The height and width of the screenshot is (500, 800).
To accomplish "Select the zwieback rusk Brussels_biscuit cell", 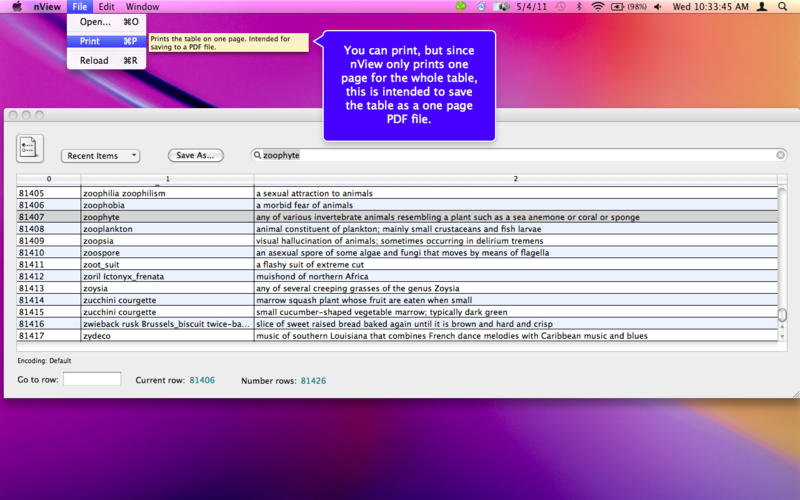I will [167, 323].
